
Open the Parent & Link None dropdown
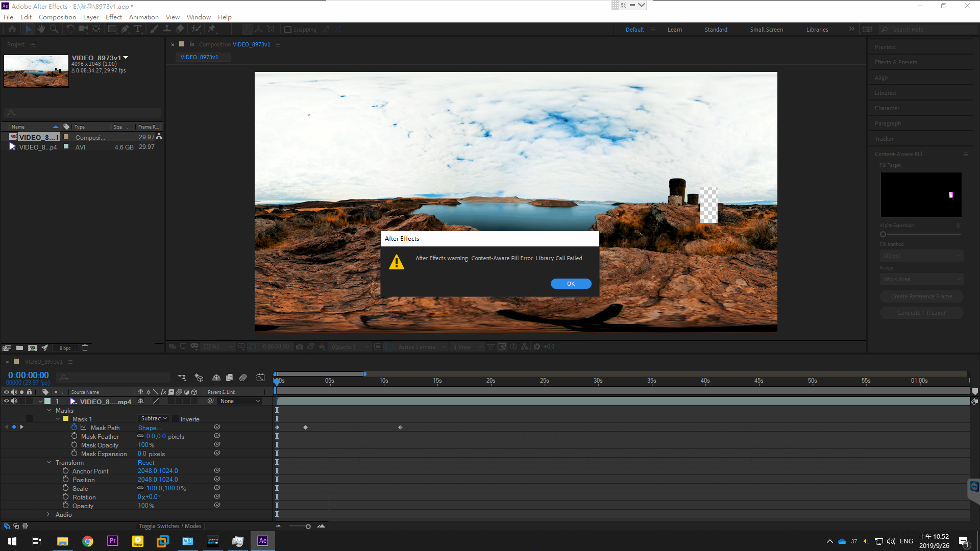tap(240, 401)
